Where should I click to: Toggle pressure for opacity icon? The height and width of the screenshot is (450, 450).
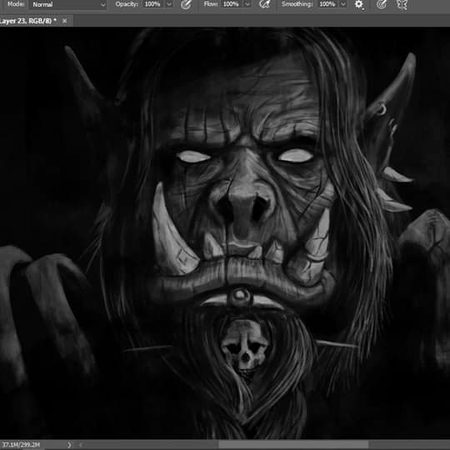tap(186, 5)
